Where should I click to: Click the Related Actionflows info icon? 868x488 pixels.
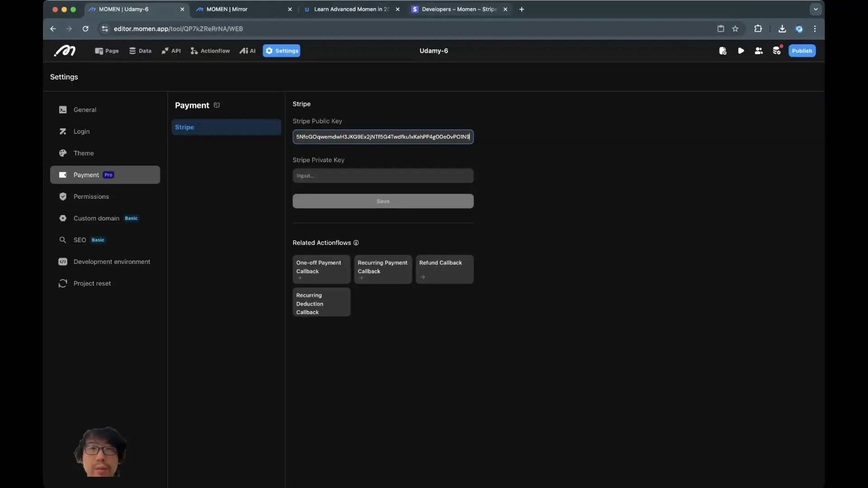356,243
